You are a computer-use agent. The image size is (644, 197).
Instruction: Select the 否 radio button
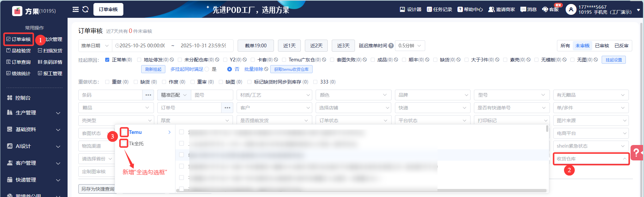[230, 69]
